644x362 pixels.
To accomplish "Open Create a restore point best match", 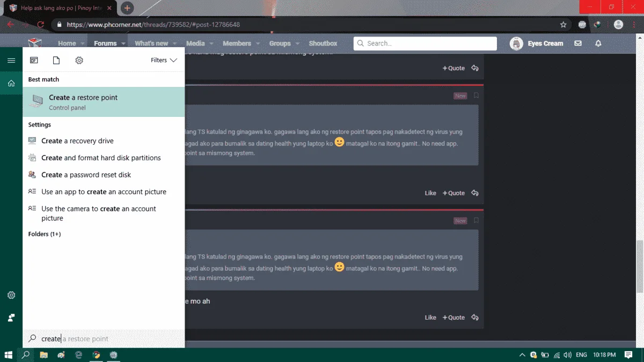I will (x=104, y=102).
